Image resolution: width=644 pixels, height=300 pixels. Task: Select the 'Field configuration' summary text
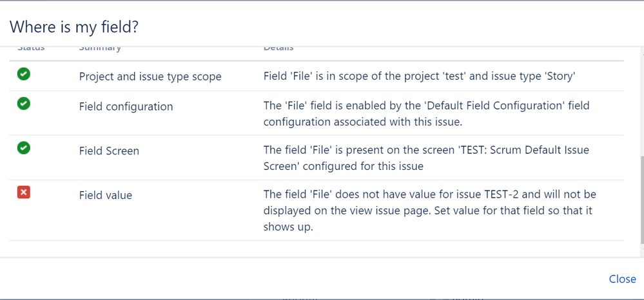pyautogui.click(x=126, y=107)
